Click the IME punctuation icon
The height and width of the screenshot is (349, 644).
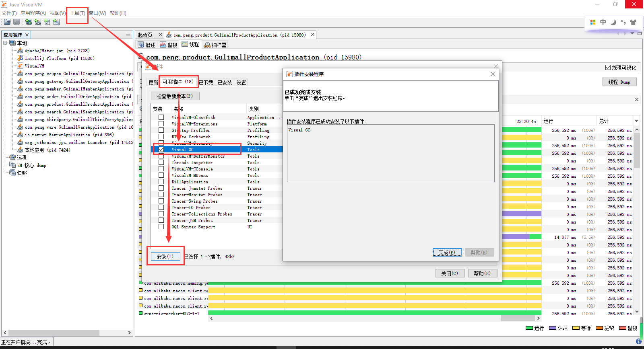623,22
